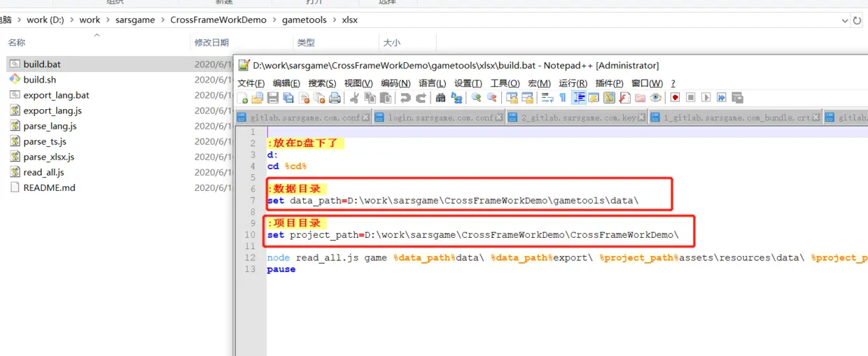Click the Redo arrow icon
This screenshot has width=868, height=356.
[421, 98]
